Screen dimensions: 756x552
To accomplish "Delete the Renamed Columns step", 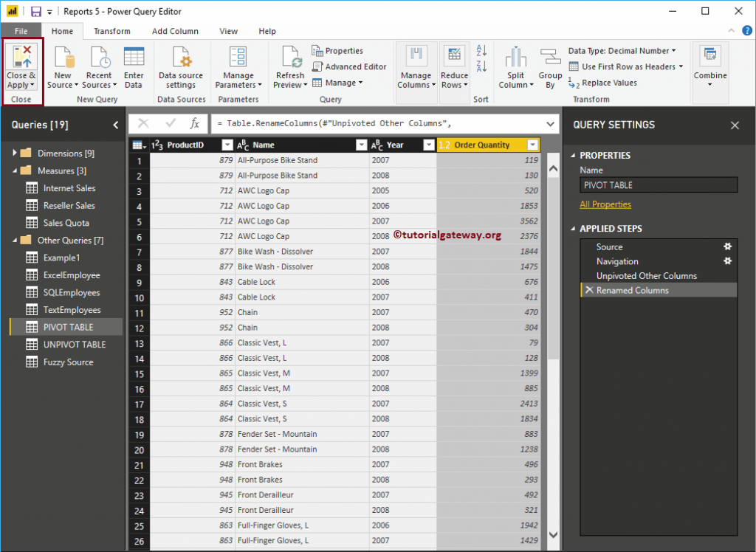I will coord(589,290).
